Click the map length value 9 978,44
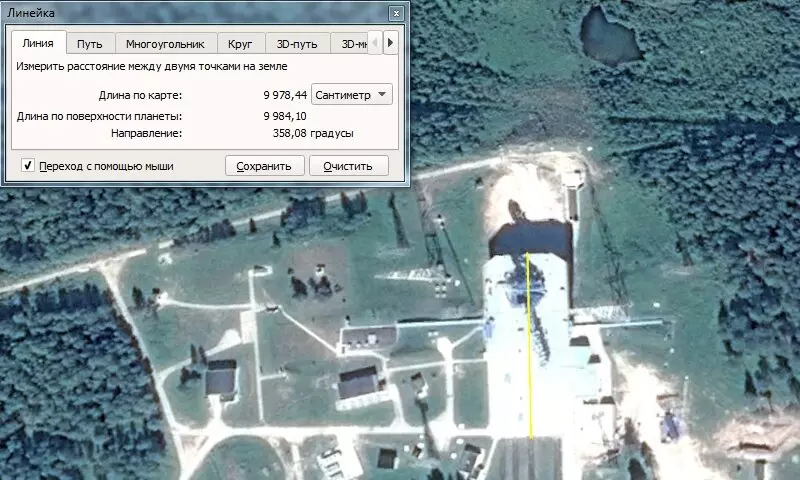 (x=284, y=95)
